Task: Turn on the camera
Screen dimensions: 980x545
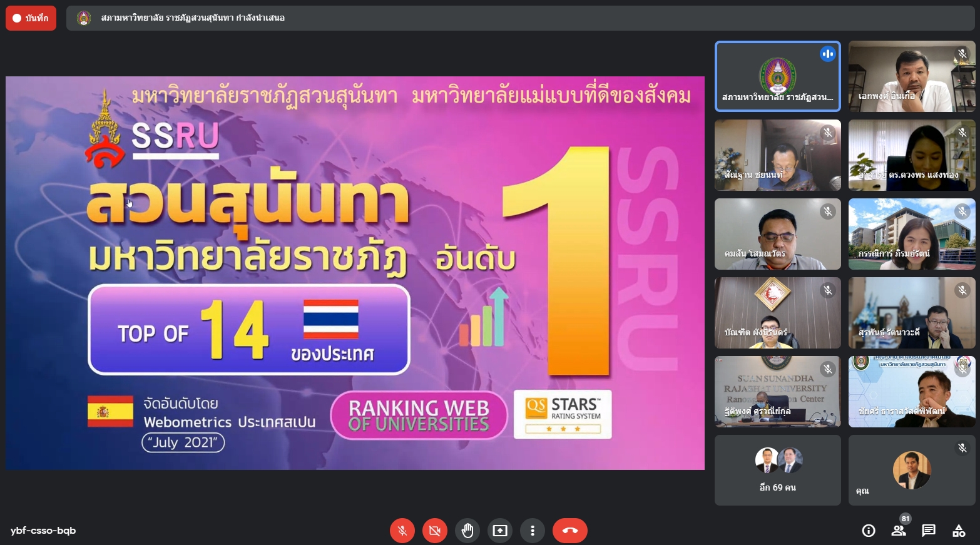Action: coord(435,531)
